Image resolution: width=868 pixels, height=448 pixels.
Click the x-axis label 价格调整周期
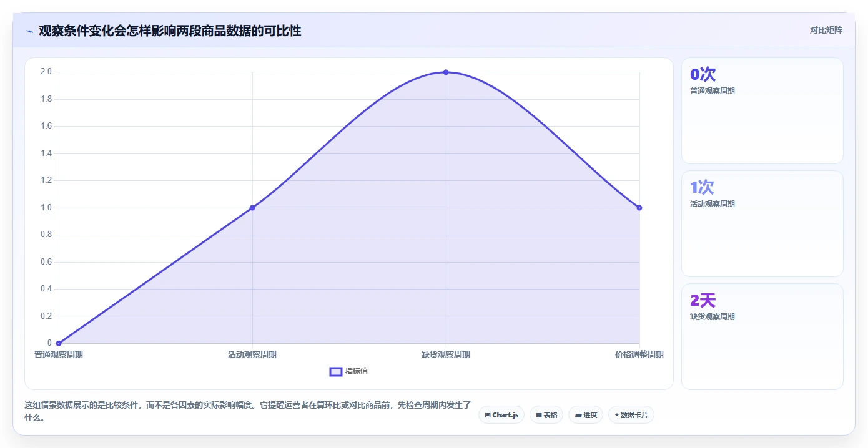point(639,354)
